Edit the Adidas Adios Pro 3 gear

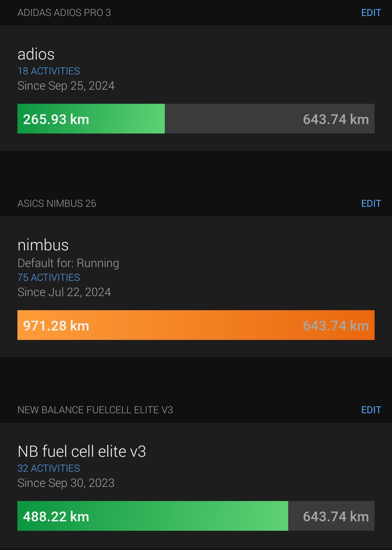coord(371,13)
